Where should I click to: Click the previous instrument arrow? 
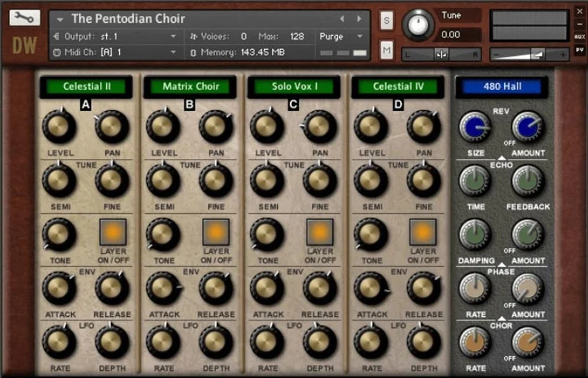(342, 18)
